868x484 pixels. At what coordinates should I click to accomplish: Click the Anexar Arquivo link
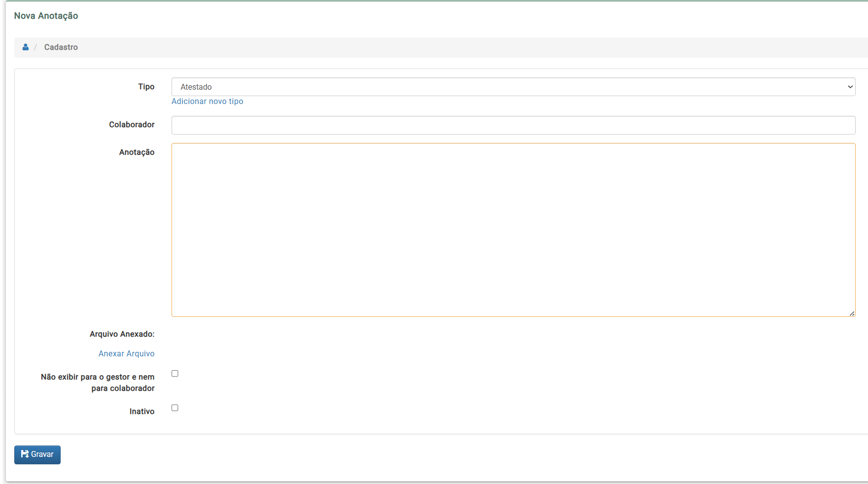pyautogui.click(x=127, y=353)
